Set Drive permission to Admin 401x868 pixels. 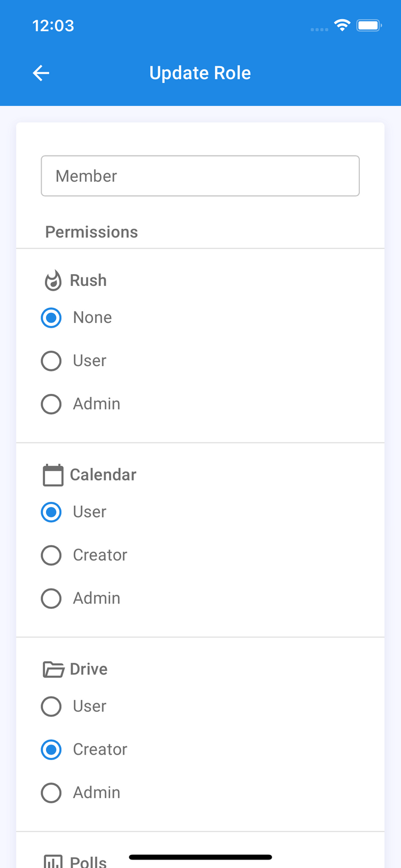[x=51, y=793]
